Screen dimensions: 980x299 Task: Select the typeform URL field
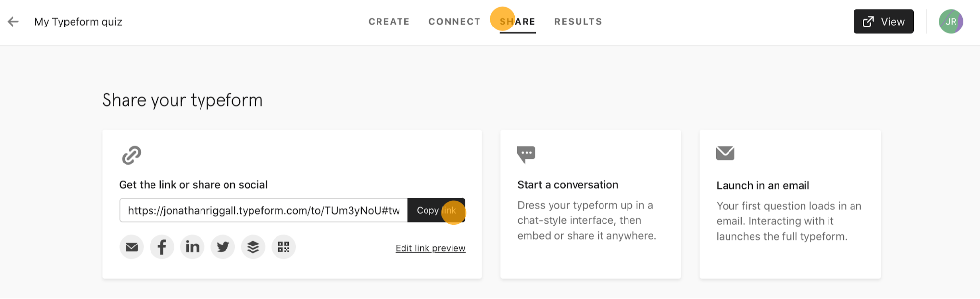[x=264, y=210]
